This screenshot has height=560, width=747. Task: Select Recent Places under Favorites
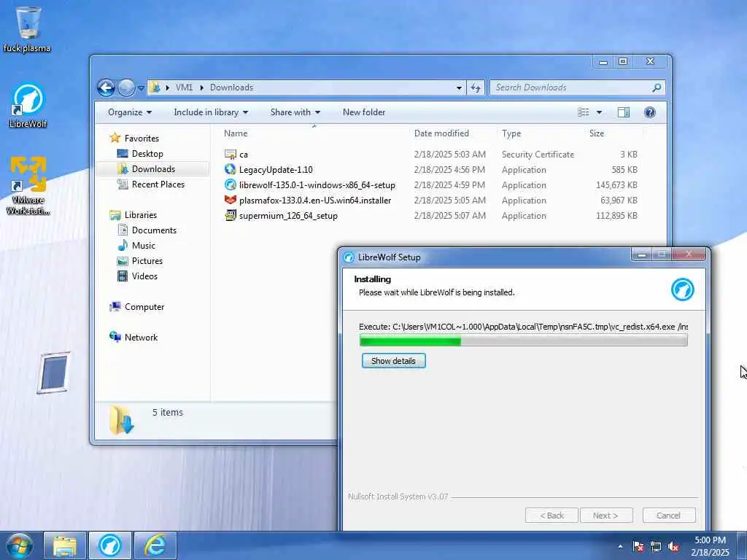158,184
